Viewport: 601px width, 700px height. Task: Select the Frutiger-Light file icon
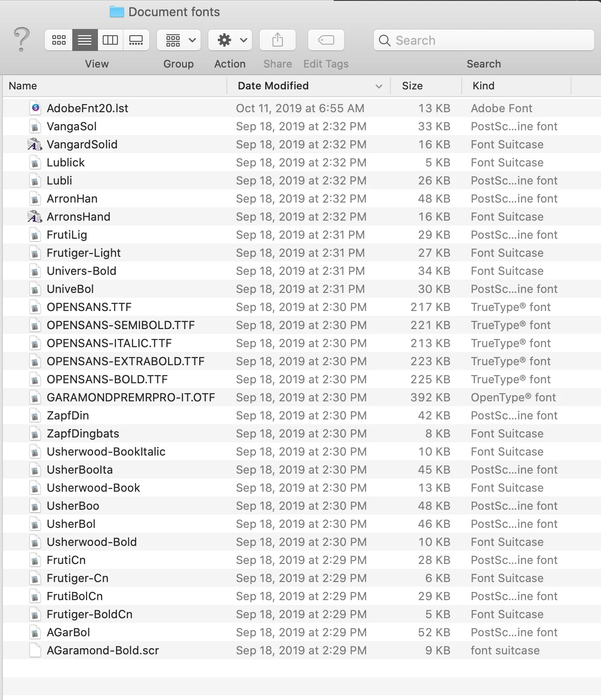click(35, 253)
